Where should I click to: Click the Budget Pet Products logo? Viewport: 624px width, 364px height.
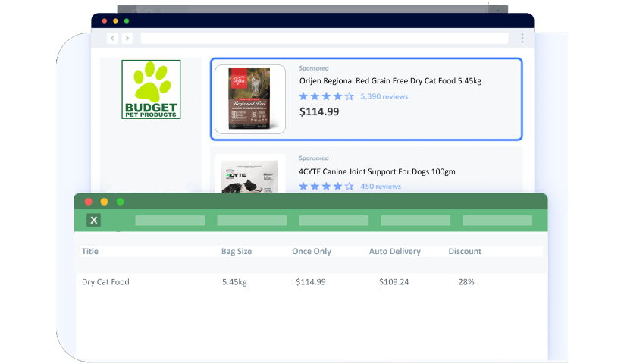click(151, 89)
